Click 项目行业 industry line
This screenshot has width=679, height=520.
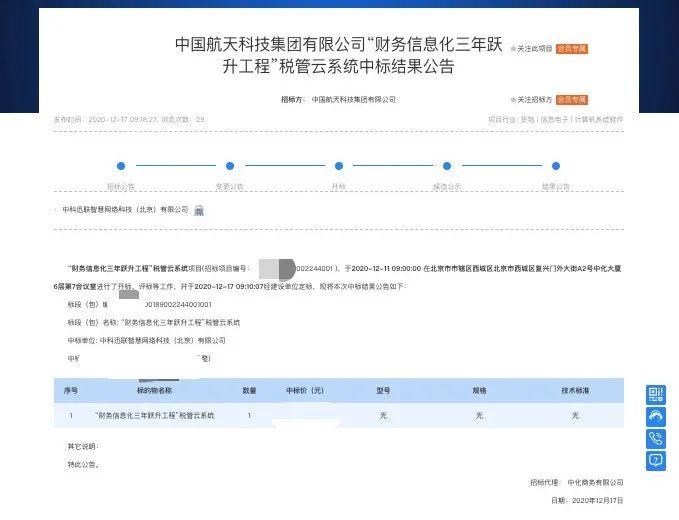(556, 119)
